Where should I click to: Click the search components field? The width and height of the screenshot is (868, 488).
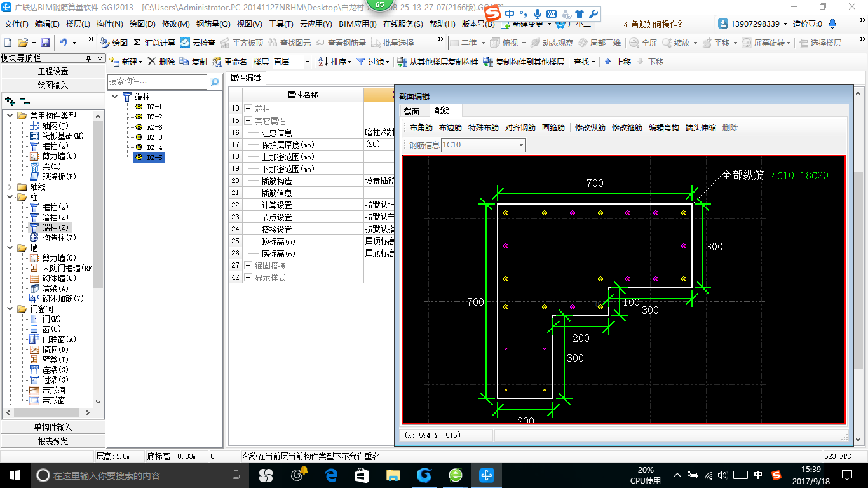157,81
